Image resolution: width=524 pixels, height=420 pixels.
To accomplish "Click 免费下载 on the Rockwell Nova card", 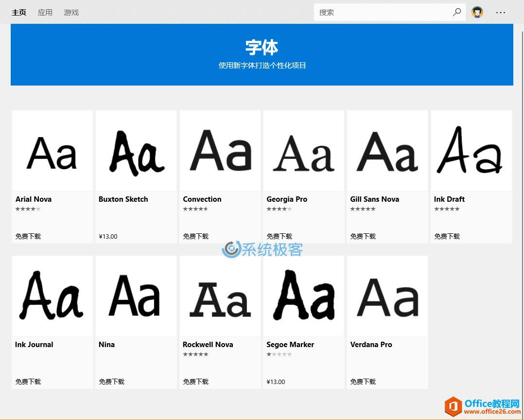I will 195,382.
